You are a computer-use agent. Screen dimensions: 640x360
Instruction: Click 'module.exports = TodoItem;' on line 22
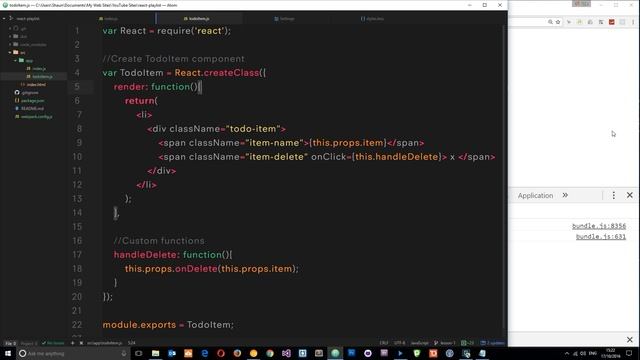click(x=168, y=325)
